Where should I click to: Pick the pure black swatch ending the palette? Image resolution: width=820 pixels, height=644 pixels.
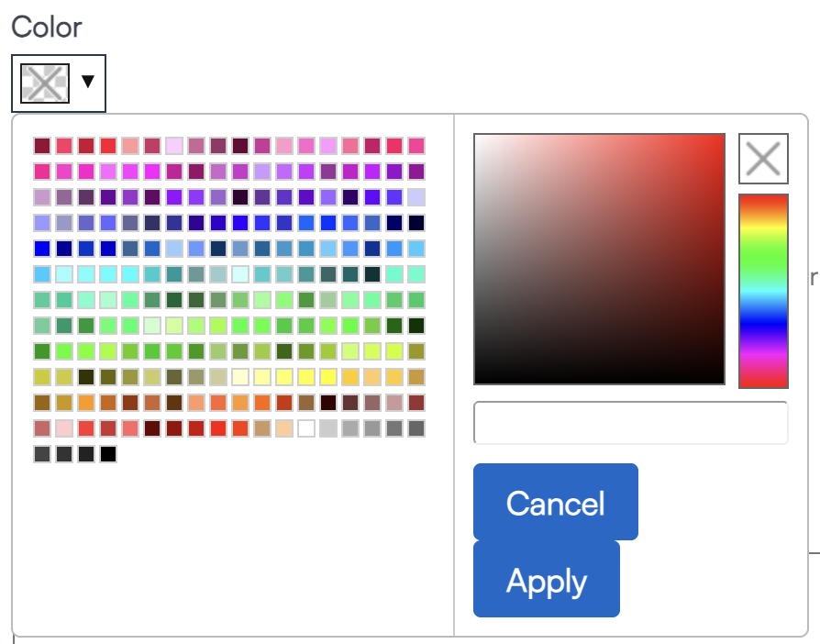pyautogui.click(x=108, y=453)
